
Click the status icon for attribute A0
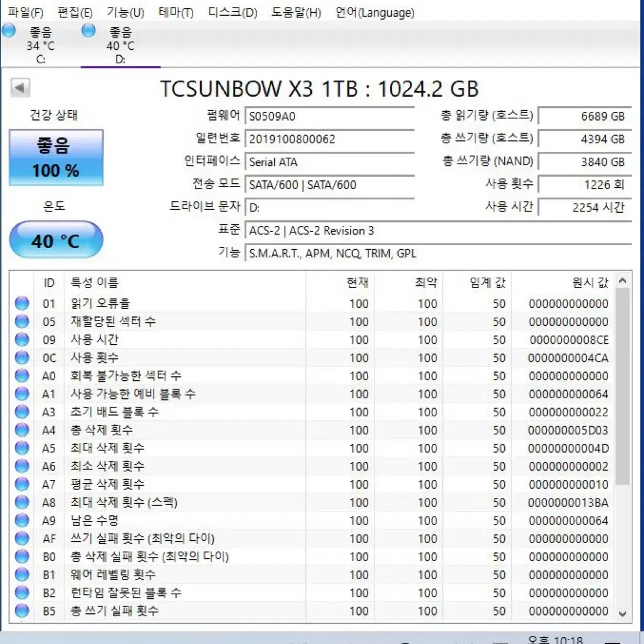[22, 376]
